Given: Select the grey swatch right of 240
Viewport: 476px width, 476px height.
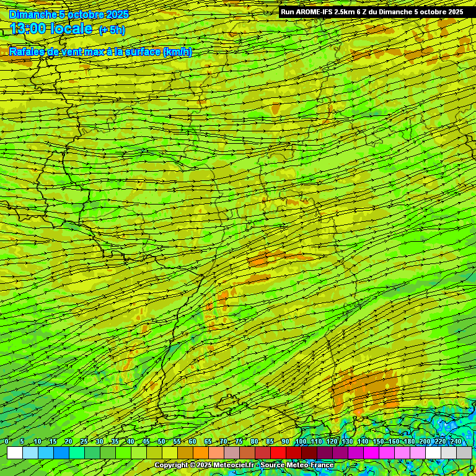Looking at the screenshot, I should [464, 453].
